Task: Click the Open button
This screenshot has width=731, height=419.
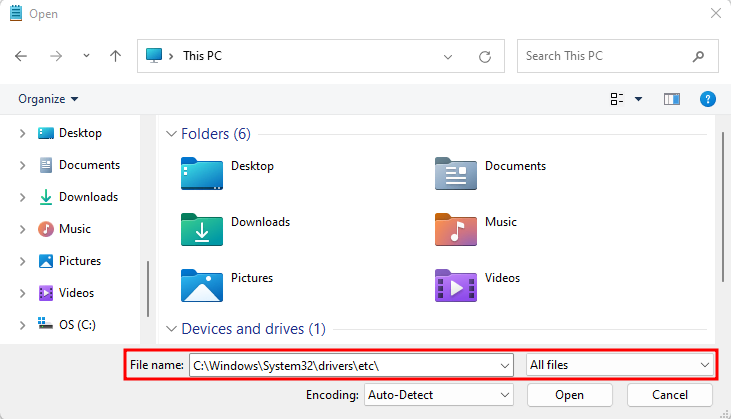Action: point(569,395)
